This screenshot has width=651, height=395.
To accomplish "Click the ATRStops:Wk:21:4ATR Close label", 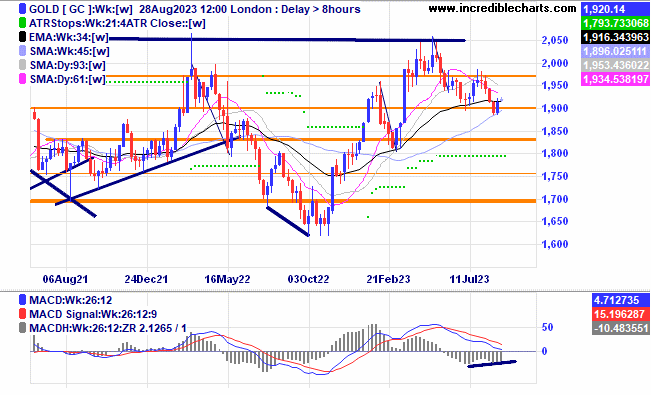I will (x=117, y=23).
